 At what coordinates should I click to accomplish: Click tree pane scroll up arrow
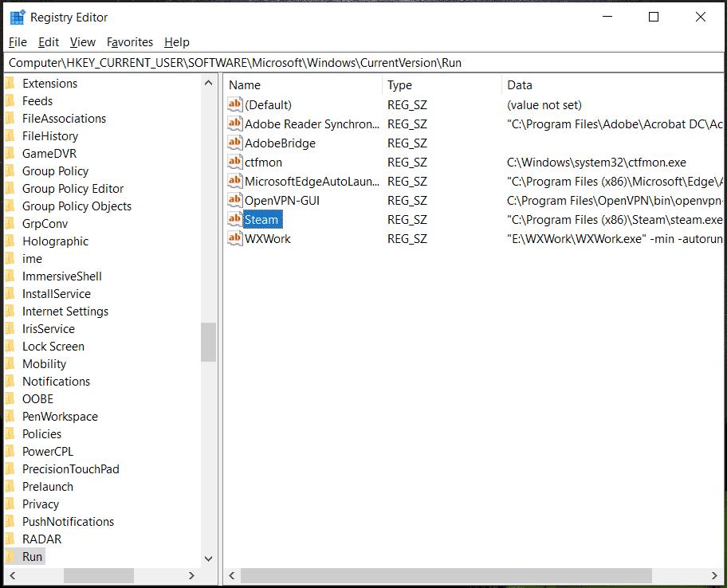(x=209, y=83)
